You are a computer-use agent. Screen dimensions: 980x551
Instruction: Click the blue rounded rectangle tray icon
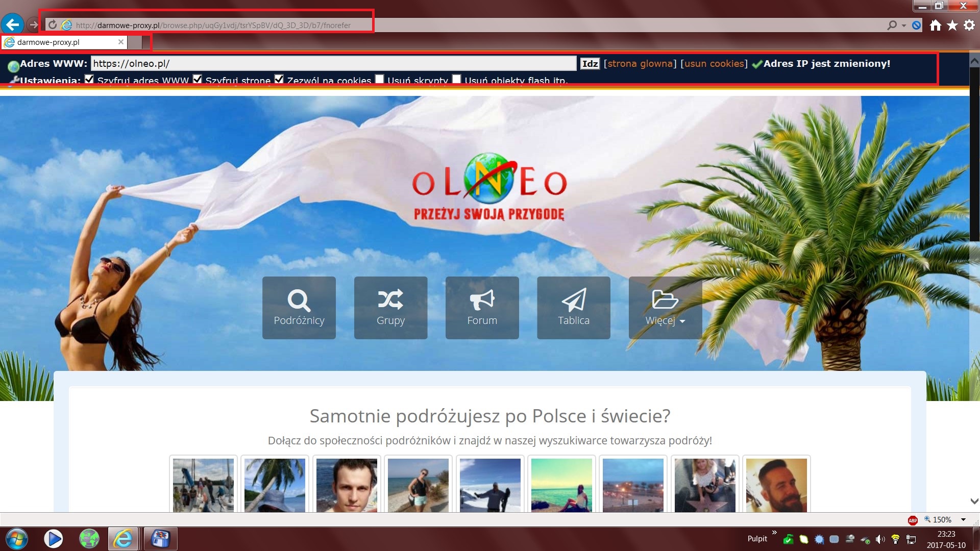click(x=835, y=539)
